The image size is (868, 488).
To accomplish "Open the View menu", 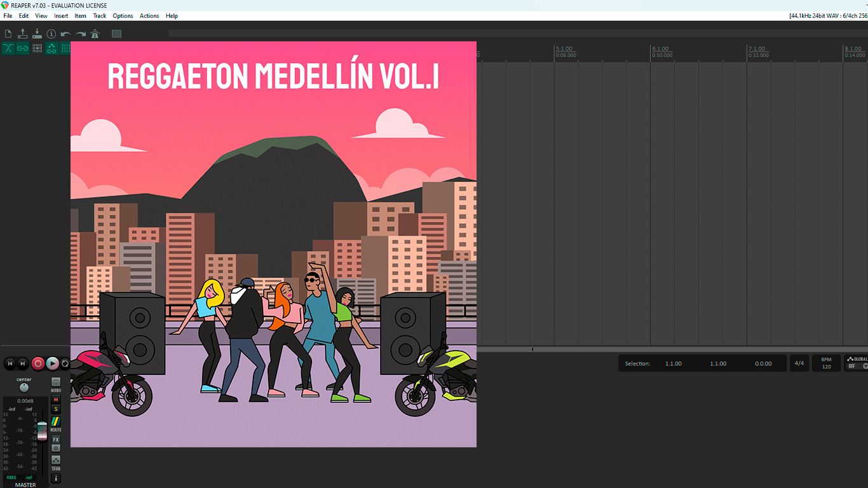I will (41, 16).
